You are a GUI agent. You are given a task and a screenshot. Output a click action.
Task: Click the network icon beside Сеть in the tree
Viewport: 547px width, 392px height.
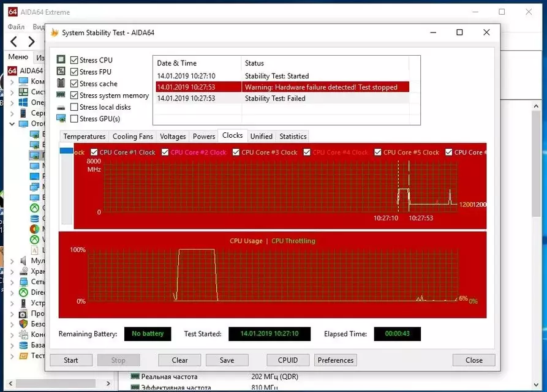coord(23,282)
